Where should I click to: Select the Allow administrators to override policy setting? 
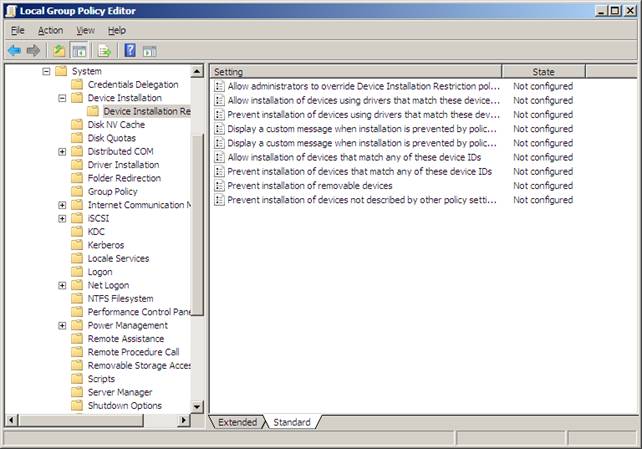point(364,86)
